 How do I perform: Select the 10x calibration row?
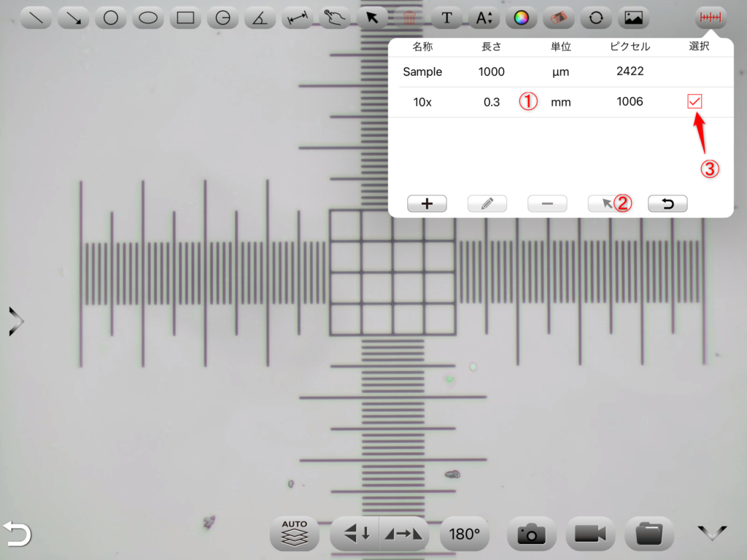click(561, 102)
